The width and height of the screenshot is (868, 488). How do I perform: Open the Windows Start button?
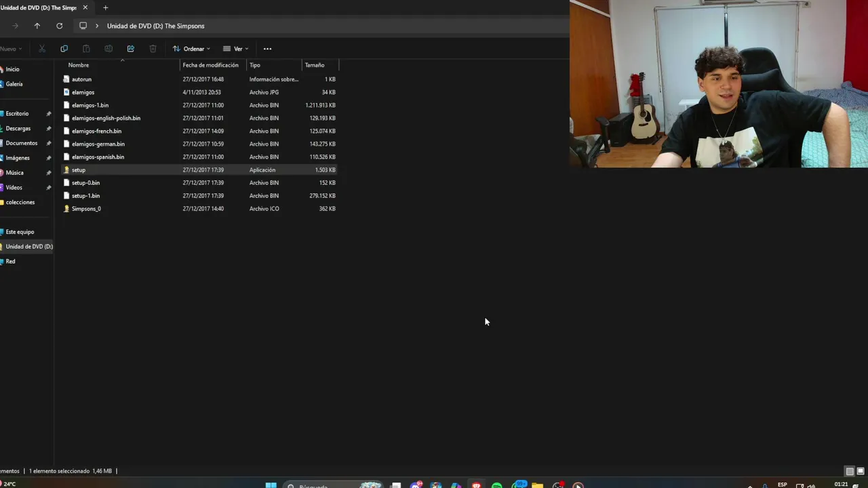coord(271,485)
